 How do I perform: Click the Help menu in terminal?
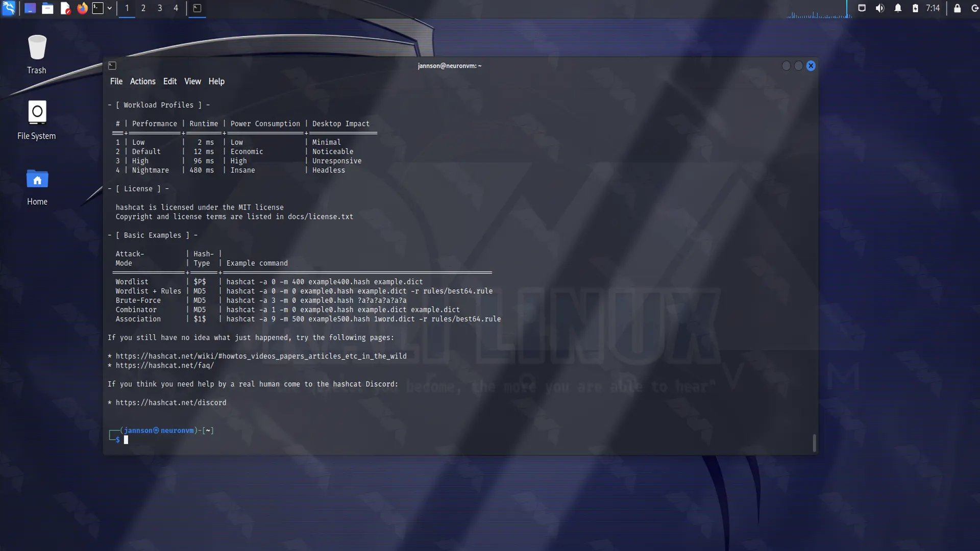(217, 82)
